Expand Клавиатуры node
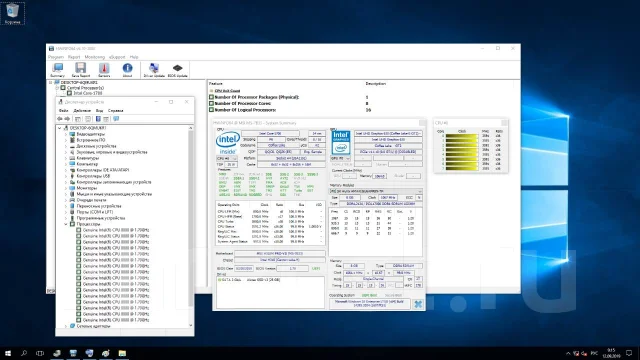This screenshot has height=360, width=640. point(66,158)
